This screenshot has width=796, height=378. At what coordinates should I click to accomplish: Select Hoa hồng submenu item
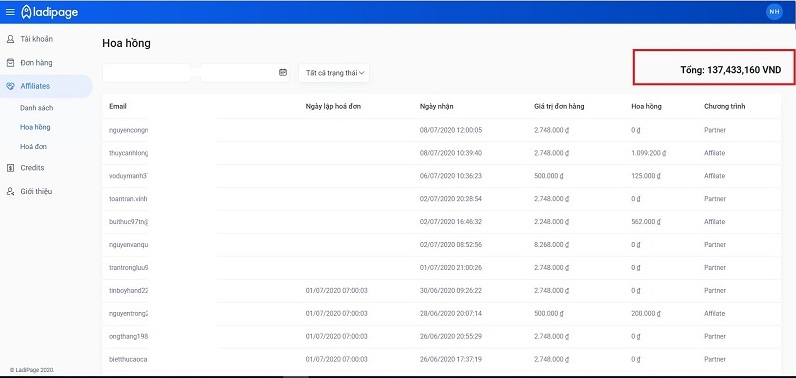click(x=35, y=127)
